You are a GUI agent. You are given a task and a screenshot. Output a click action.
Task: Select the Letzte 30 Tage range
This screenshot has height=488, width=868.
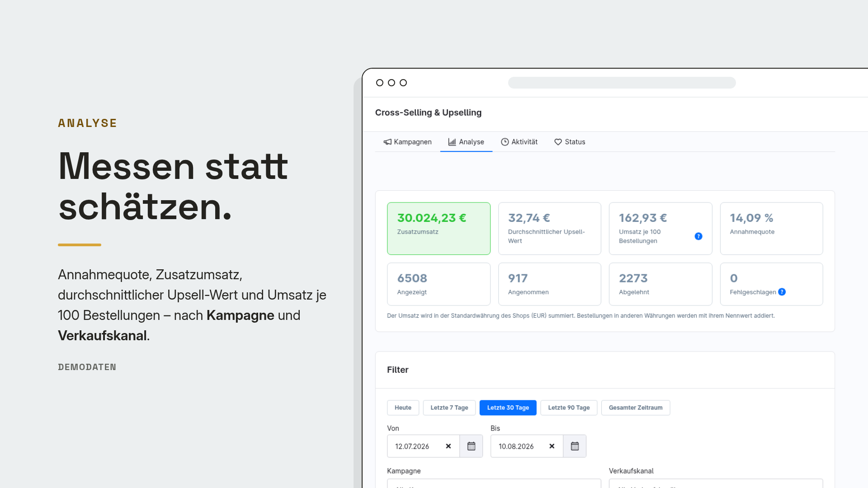[x=508, y=408]
